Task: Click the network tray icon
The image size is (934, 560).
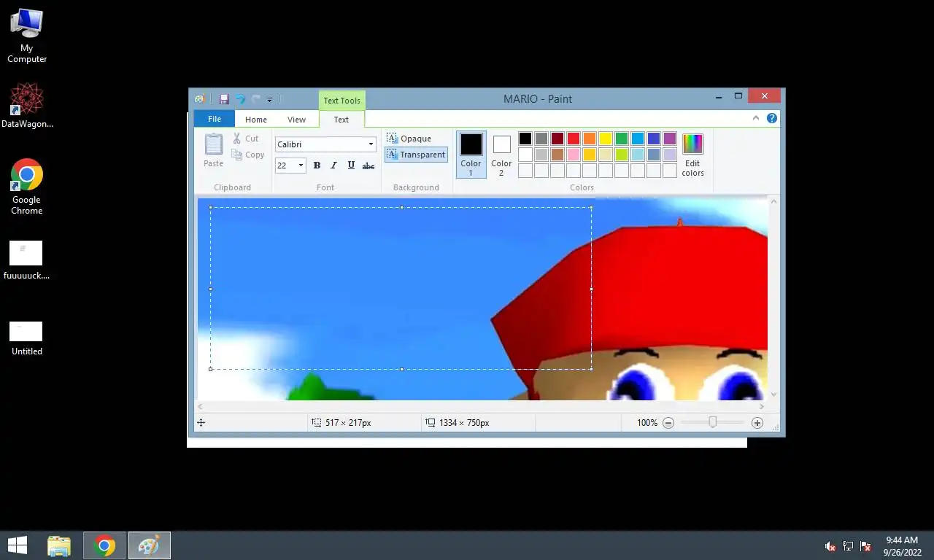Action: 848,546
